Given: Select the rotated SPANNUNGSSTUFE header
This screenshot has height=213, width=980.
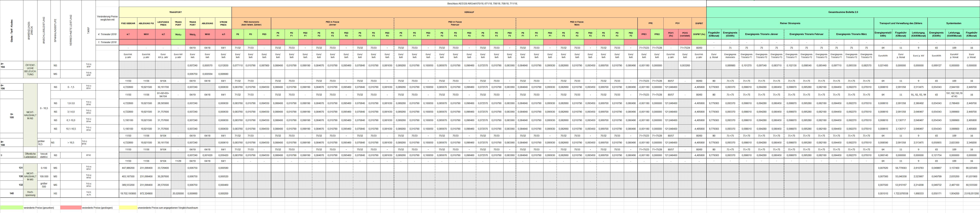Looking at the screenshot, I should (x=56, y=30).
